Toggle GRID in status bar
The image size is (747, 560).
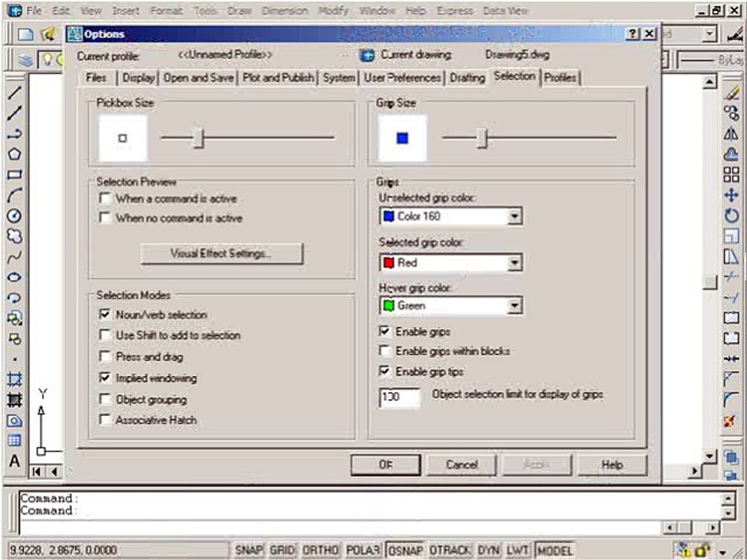(x=282, y=551)
